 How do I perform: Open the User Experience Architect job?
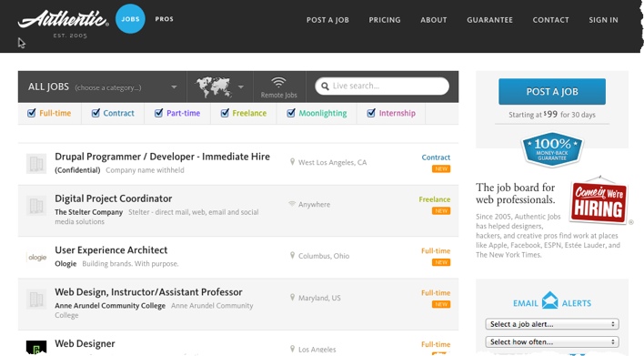(x=111, y=250)
